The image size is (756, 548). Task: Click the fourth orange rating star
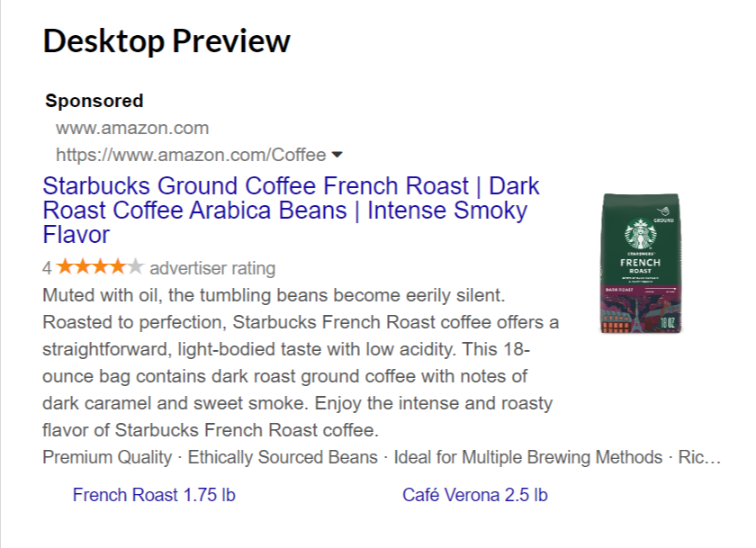pyautogui.click(x=118, y=266)
